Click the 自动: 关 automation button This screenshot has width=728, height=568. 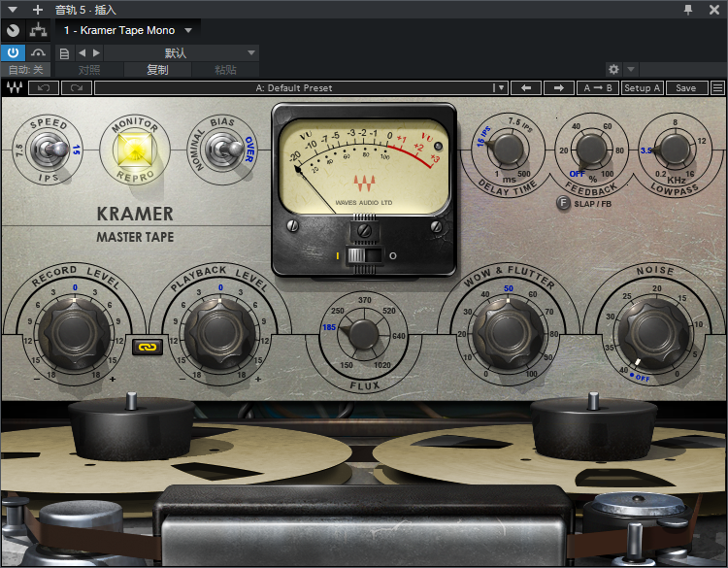(x=26, y=70)
